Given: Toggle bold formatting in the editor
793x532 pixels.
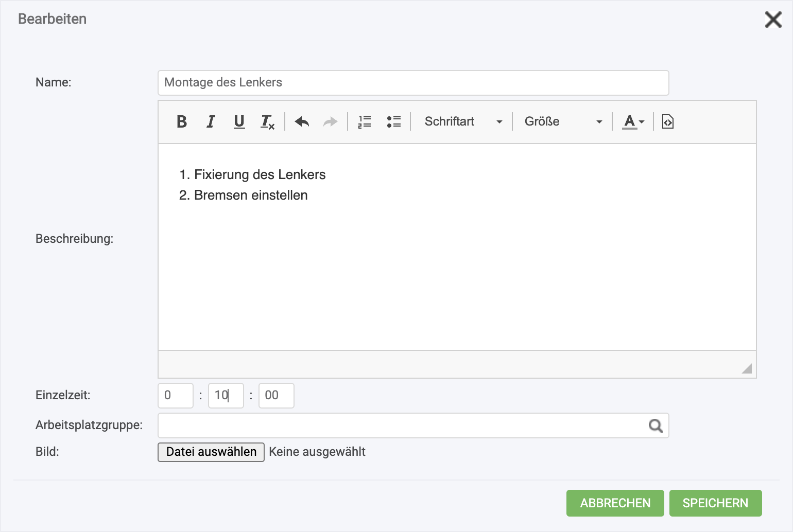Looking at the screenshot, I should click(182, 122).
